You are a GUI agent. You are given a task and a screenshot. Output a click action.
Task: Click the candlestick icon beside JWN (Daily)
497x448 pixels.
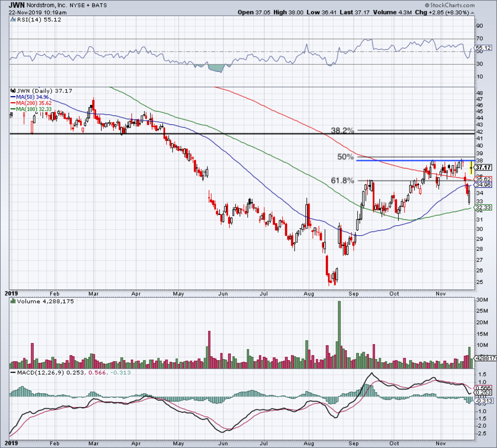pos(13,91)
